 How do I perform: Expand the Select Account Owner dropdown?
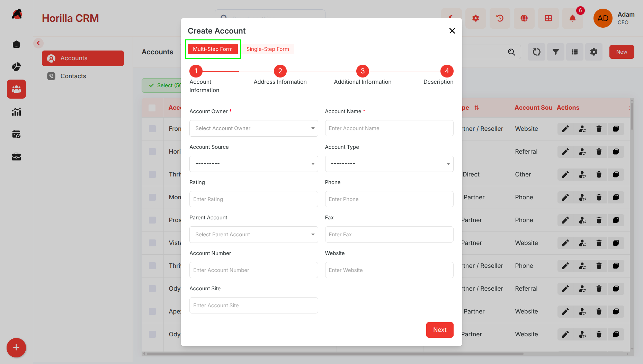(x=253, y=128)
